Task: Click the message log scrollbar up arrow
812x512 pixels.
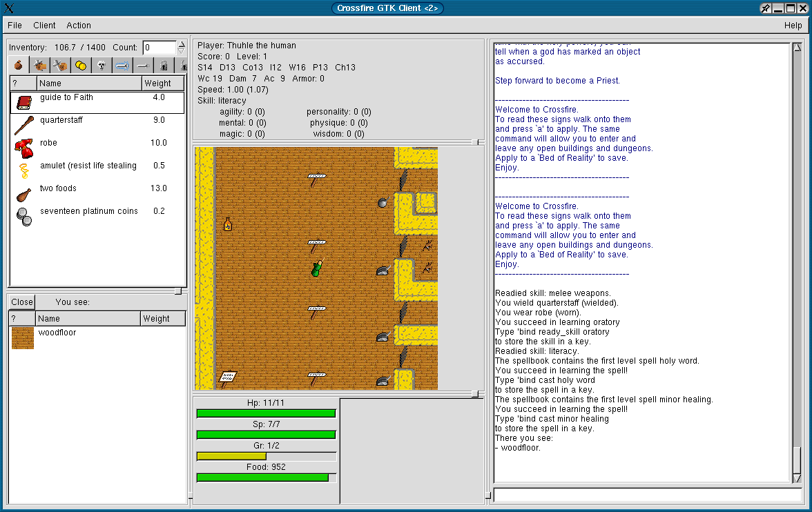Action: [x=797, y=48]
